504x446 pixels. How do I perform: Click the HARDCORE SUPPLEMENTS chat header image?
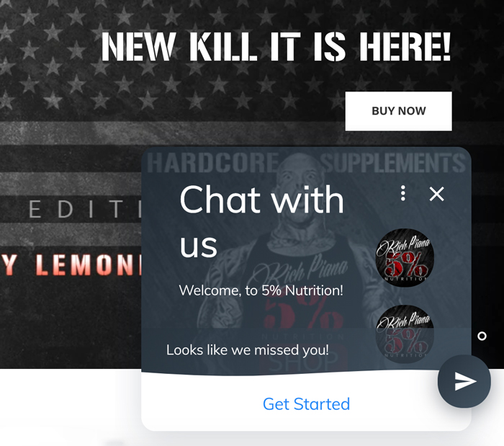[306, 162]
